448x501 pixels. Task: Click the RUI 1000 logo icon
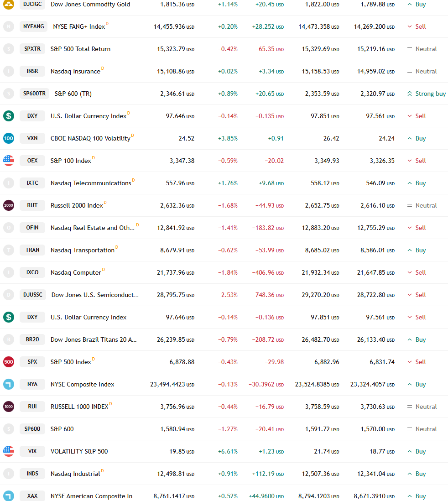click(x=9, y=407)
